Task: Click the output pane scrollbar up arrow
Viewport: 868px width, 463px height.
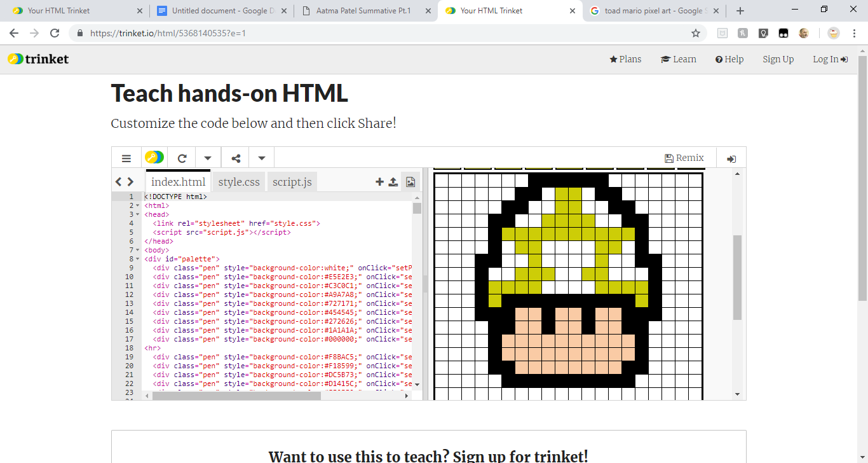Action: [x=737, y=174]
